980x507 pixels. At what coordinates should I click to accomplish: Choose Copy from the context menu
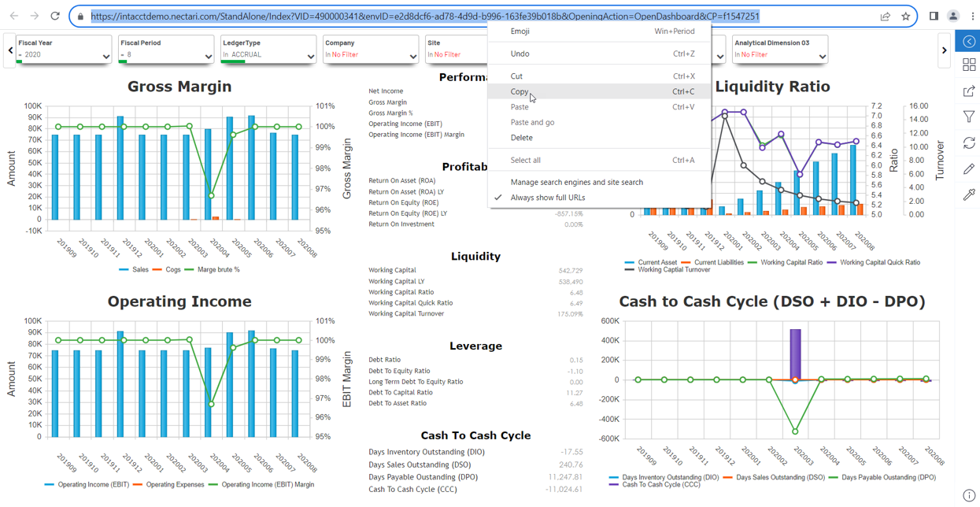tap(520, 91)
